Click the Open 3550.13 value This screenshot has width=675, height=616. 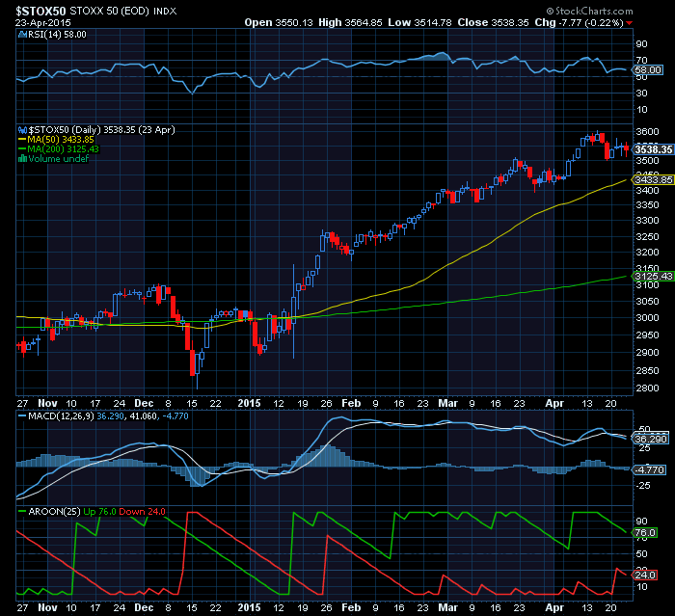click(279, 22)
